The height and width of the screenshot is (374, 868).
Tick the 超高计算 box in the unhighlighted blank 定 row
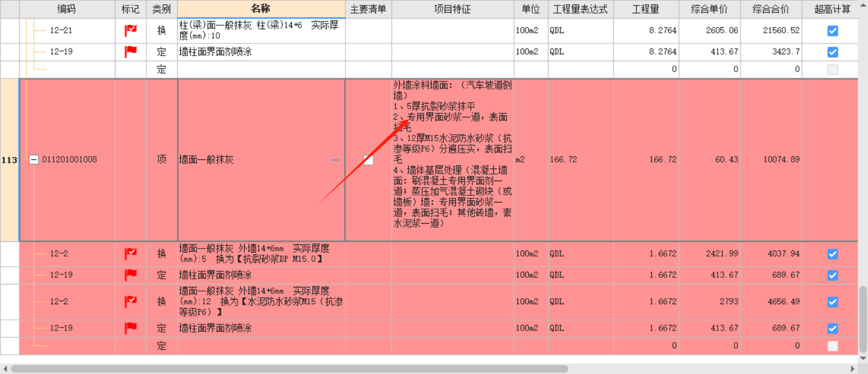[833, 69]
